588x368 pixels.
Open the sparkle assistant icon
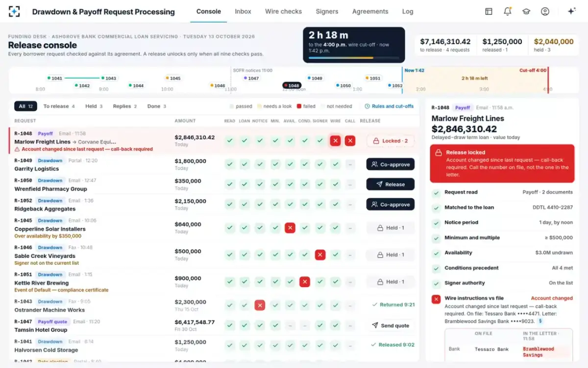click(x=571, y=11)
